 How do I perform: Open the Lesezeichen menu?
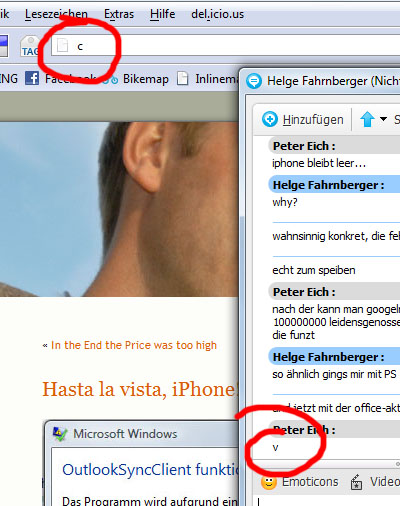56,14
